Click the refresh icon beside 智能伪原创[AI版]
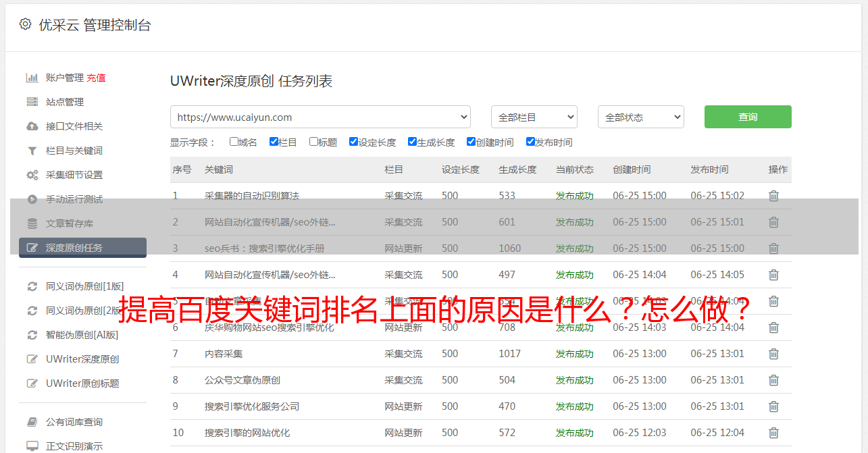The width and height of the screenshot is (868, 453). tap(32, 335)
